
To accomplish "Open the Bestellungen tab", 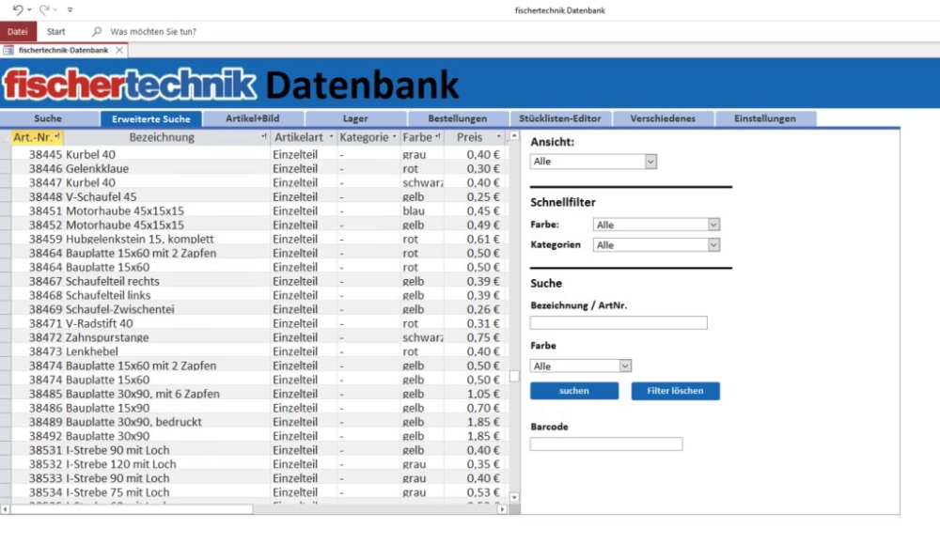I will coord(458,118).
